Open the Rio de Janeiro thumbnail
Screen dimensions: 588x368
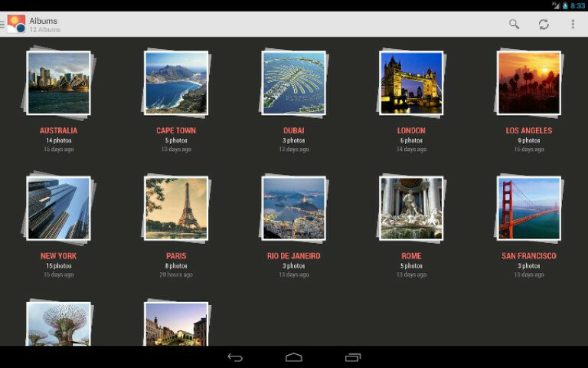coord(294,208)
